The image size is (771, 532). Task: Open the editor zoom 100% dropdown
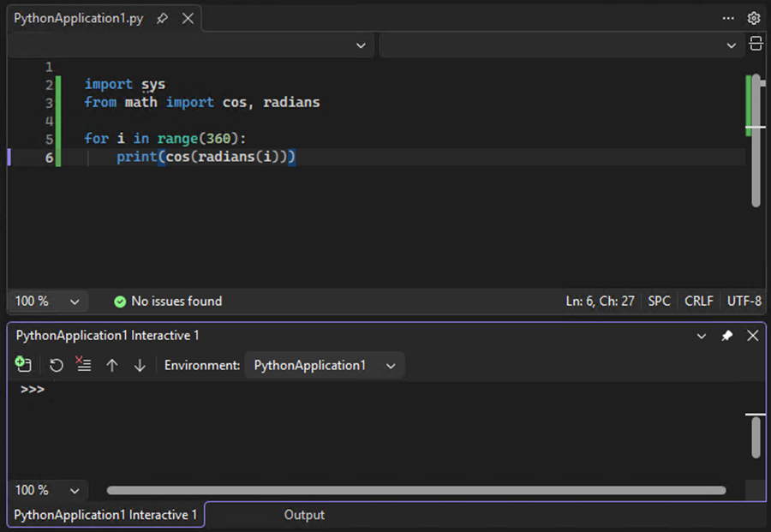tap(47, 301)
